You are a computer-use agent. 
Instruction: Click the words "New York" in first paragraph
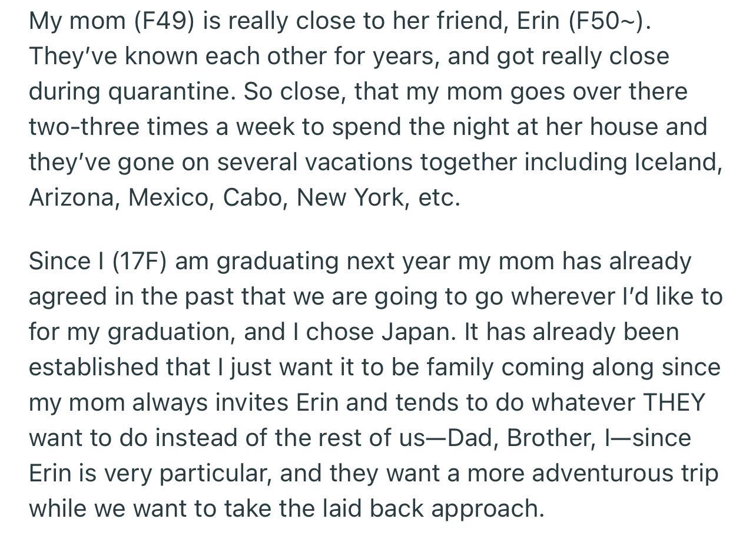tap(352, 197)
